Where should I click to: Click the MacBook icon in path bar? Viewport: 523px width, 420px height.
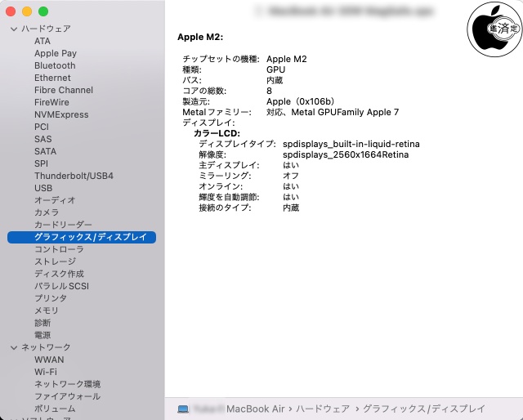[183, 409]
